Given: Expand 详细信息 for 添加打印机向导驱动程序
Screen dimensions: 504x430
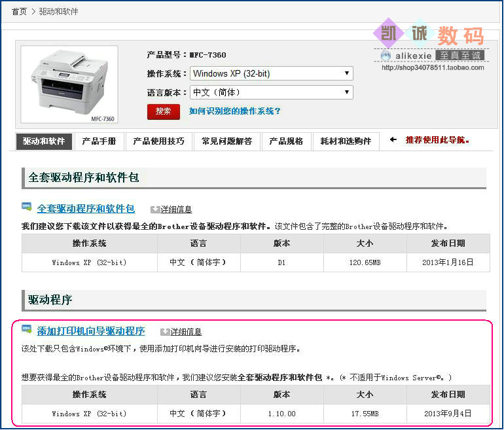Looking at the screenshot, I should 186,332.
